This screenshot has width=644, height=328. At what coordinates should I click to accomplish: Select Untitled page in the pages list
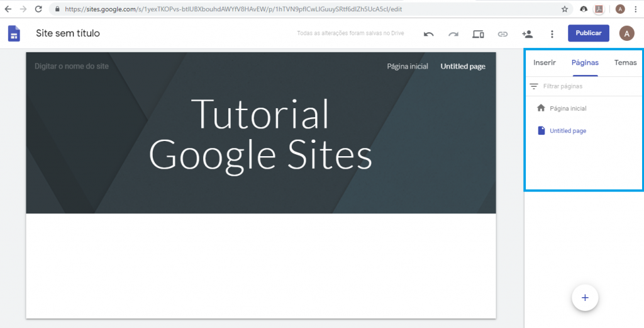[568, 131]
